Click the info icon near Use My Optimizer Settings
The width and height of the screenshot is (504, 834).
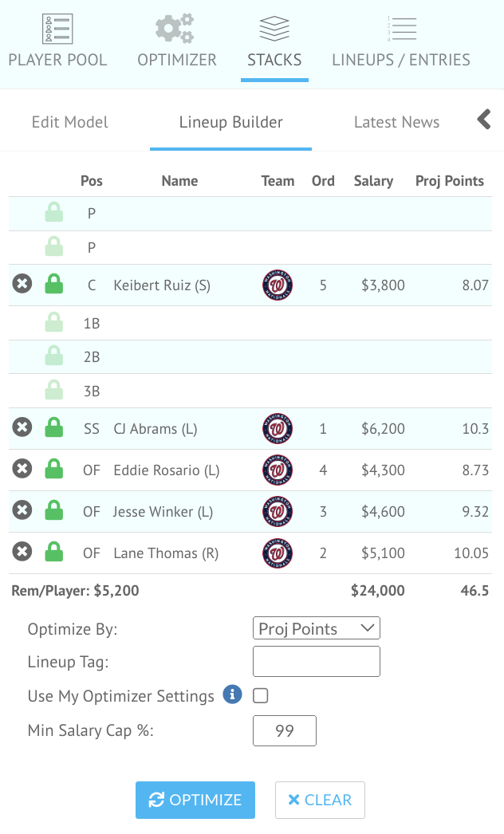pyautogui.click(x=232, y=695)
